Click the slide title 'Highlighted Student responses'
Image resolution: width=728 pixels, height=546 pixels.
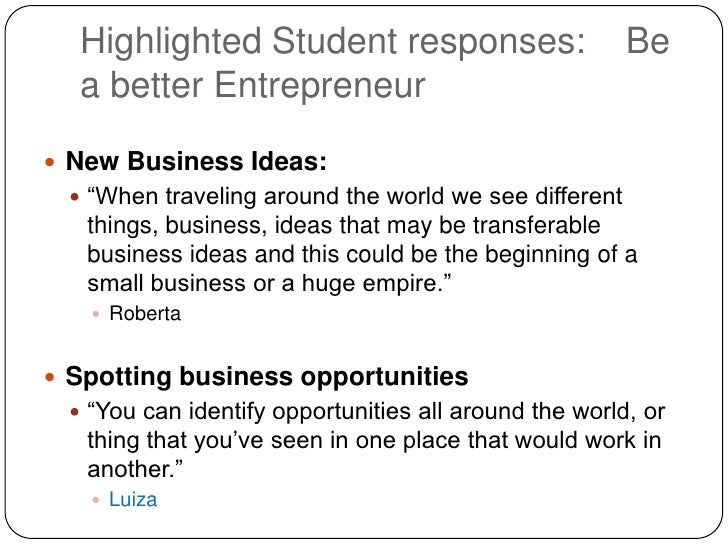(x=333, y=42)
